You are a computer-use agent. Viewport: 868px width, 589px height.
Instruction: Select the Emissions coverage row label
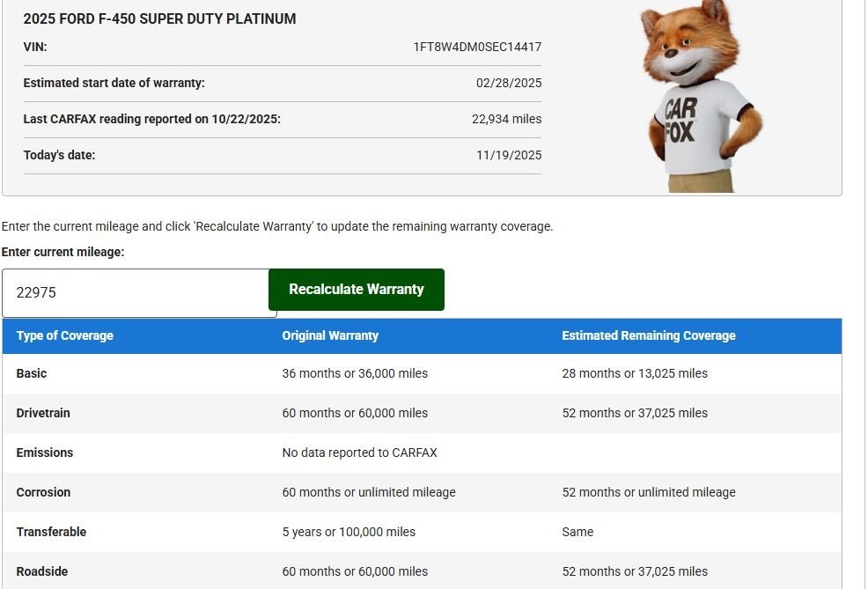pyautogui.click(x=45, y=453)
